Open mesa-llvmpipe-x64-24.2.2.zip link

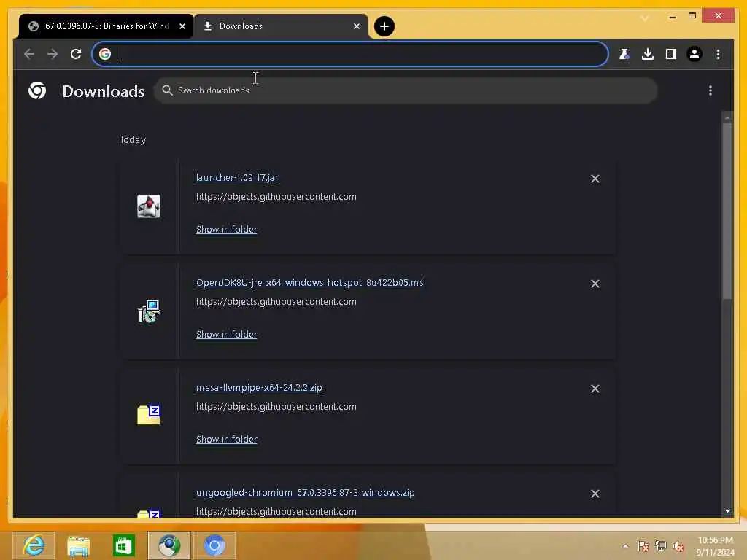259,388
